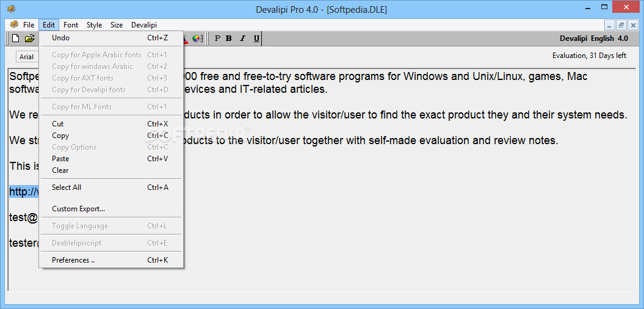Open Custom Export... from the Edit menu
644x309 pixels.
(x=111, y=209)
